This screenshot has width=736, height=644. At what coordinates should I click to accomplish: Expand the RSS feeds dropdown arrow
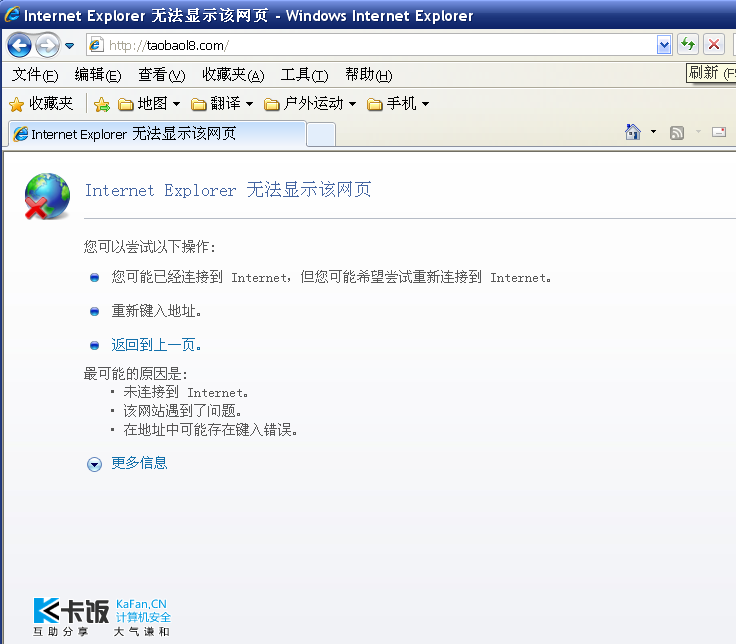point(698,132)
